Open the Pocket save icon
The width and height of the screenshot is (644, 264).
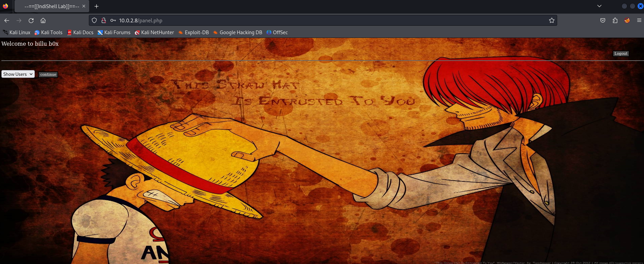pos(603,20)
